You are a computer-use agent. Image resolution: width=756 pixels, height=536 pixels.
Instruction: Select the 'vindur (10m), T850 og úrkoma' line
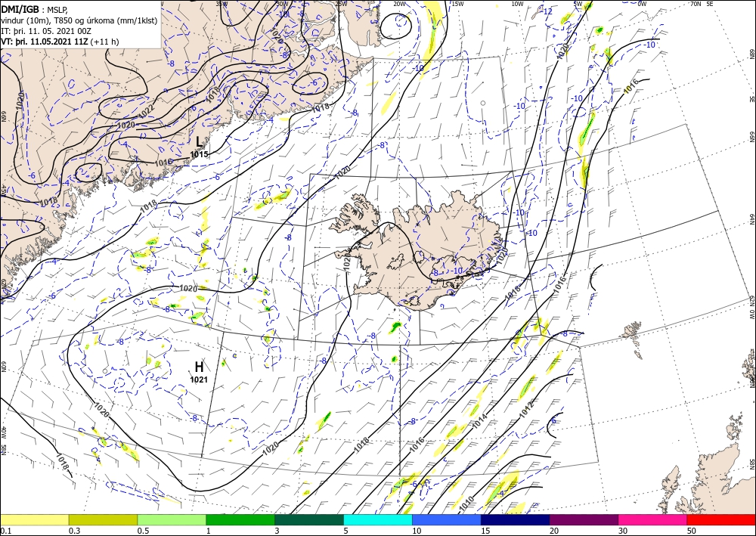pos(79,20)
